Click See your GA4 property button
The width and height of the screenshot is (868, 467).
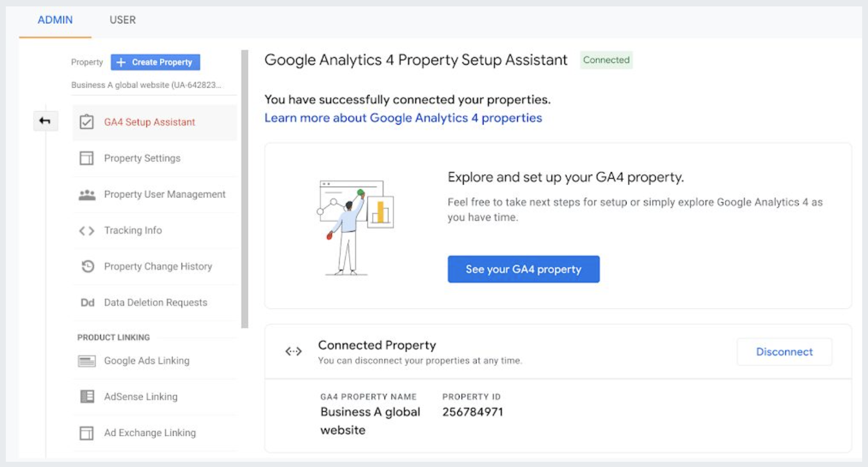[x=524, y=269]
